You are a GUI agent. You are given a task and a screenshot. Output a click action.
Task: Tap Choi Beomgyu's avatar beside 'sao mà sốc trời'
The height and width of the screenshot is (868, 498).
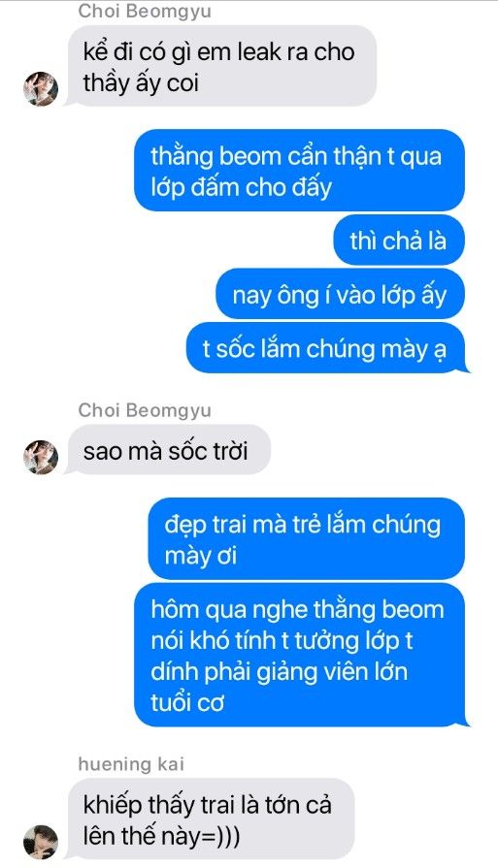(x=41, y=457)
